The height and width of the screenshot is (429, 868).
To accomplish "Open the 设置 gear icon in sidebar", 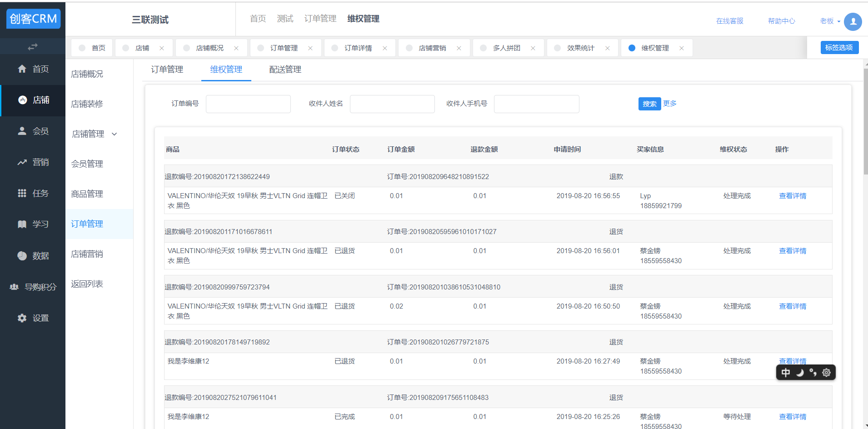I will click(x=22, y=318).
